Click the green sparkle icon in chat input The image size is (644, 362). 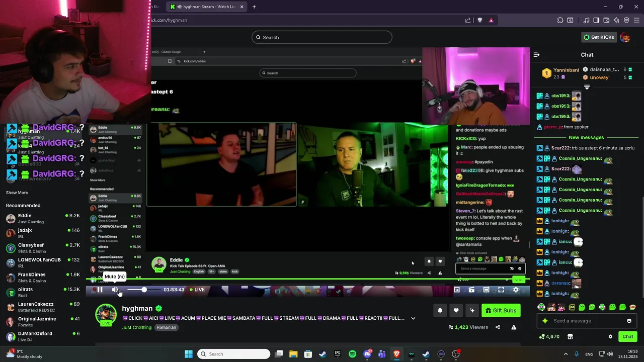pyautogui.click(x=545, y=321)
